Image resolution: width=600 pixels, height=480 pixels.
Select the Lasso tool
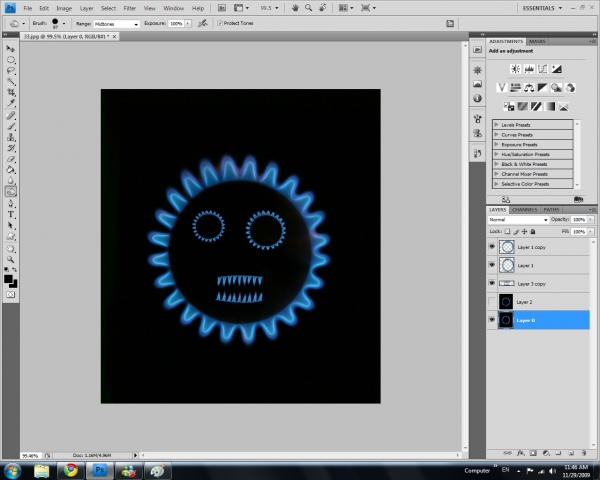tap(11, 71)
